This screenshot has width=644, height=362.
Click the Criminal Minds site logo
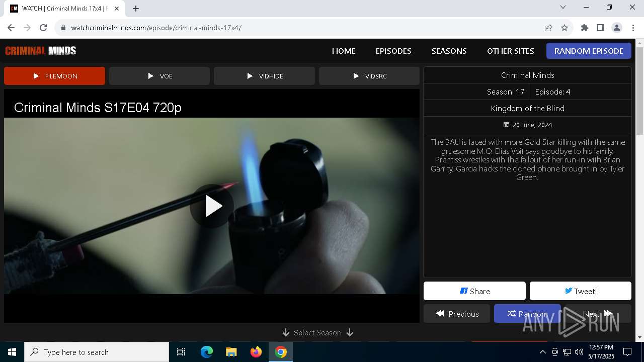pos(41,50)
